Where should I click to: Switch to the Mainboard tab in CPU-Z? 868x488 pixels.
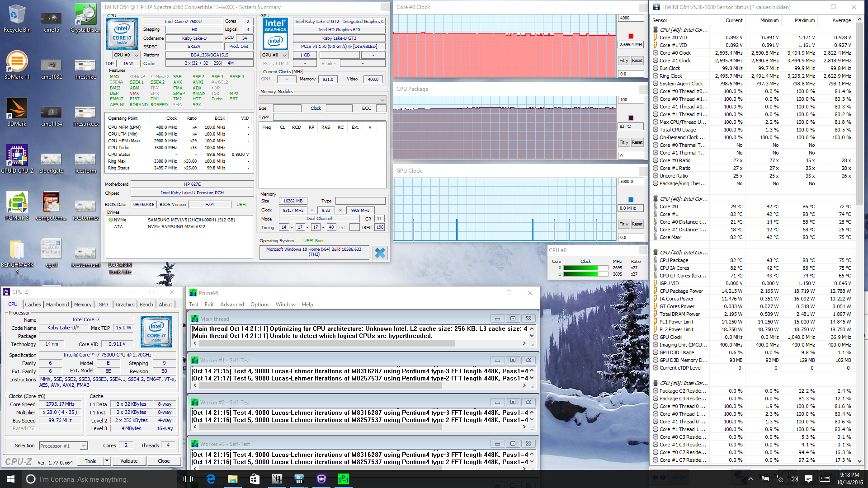click(x=57, y=305)
